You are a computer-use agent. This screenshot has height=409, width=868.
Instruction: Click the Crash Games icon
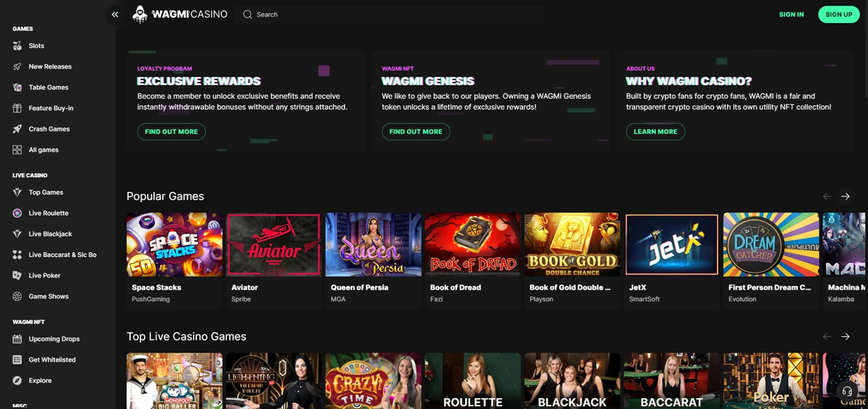click(x=17, y=129)
